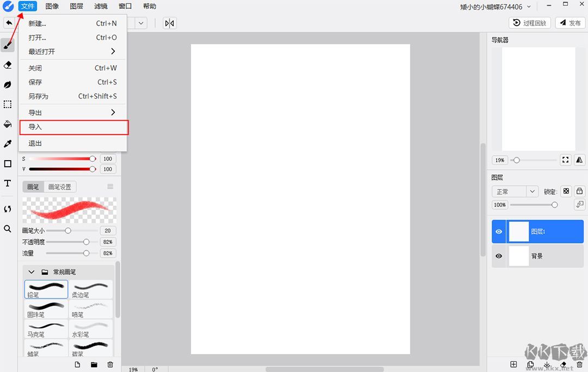This screenshot has height=372, width=588.
Task: Click the undo back arrow icon
Action: [x=9, y=23]
